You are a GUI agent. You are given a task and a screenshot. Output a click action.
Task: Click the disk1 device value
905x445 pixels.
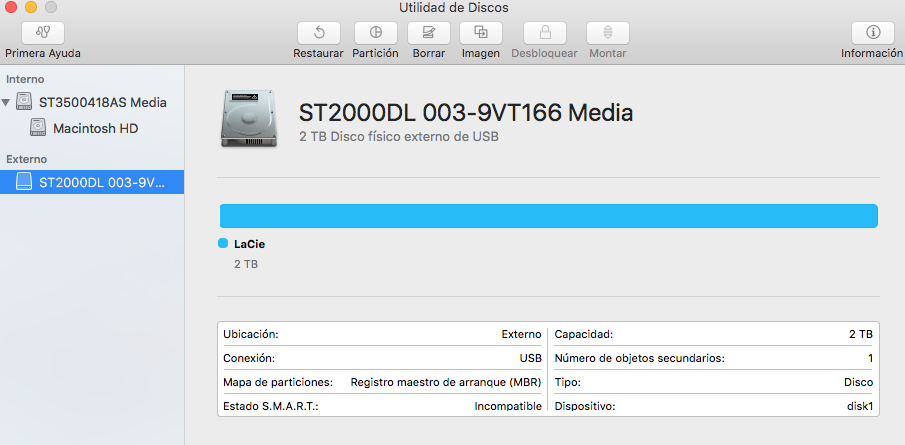pyautogui.click(x=859, y=406)
